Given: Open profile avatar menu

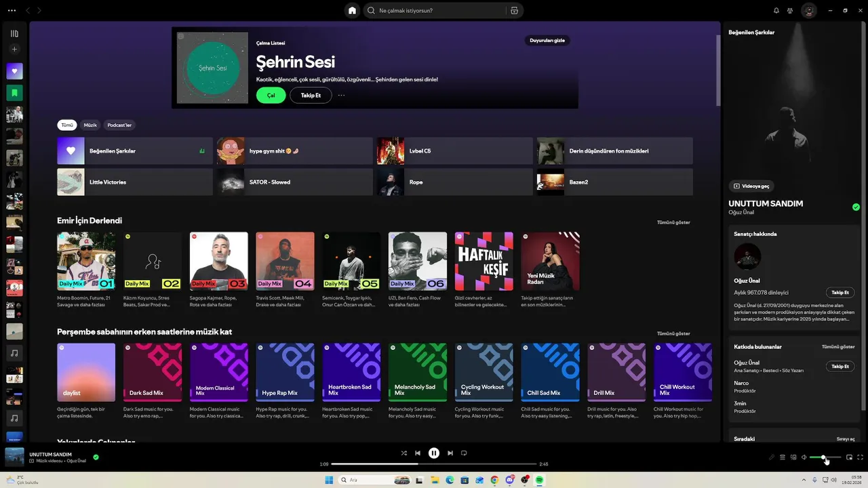Looking at the screenshot, I should pos(808,10).
